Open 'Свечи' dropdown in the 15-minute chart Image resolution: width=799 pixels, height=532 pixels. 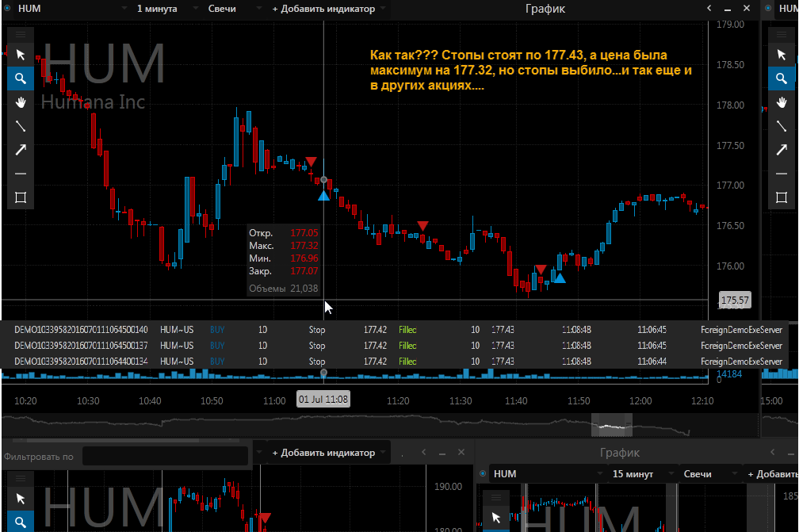[734, 474]
